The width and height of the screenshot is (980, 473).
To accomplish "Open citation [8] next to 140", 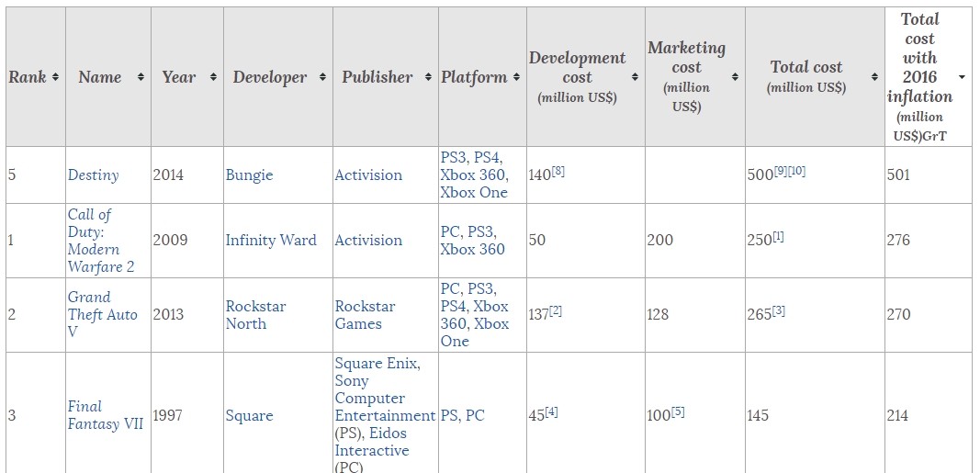I will point(558,171).
